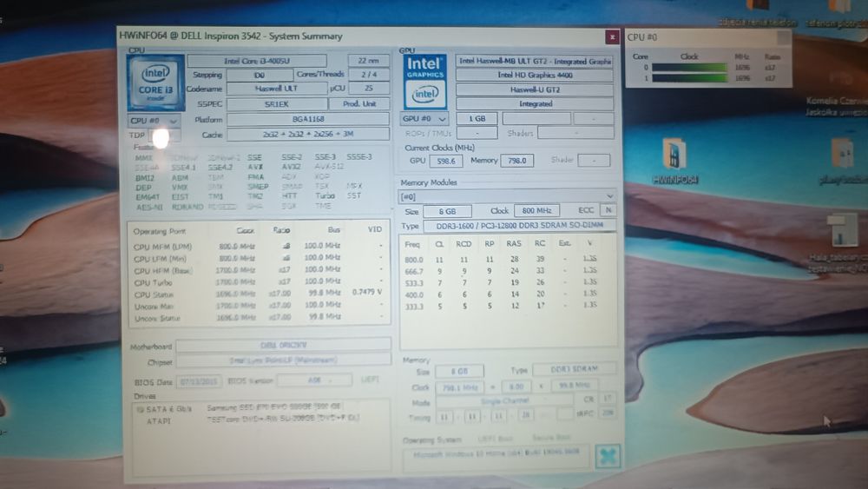The height and width of the screenshot is (489, 868).
Task: Click the CPU HFM (Base) operating point row
Action: click(x=258, y=271)
